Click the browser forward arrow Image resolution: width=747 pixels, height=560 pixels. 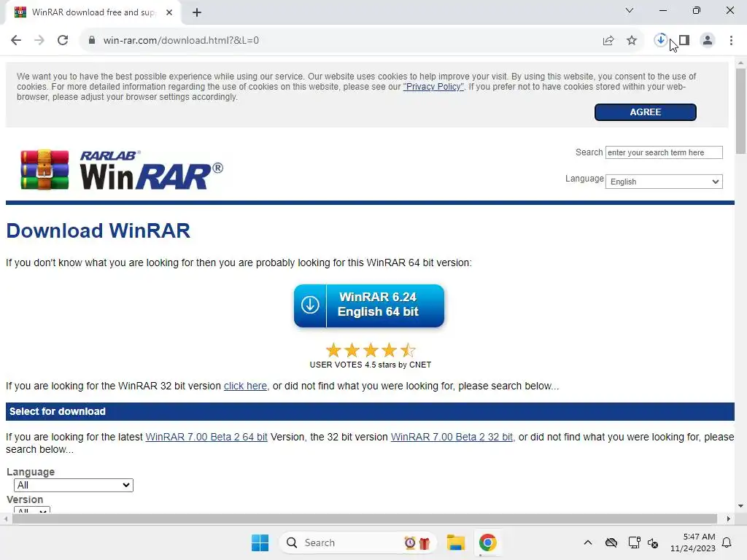coord(39,41)
